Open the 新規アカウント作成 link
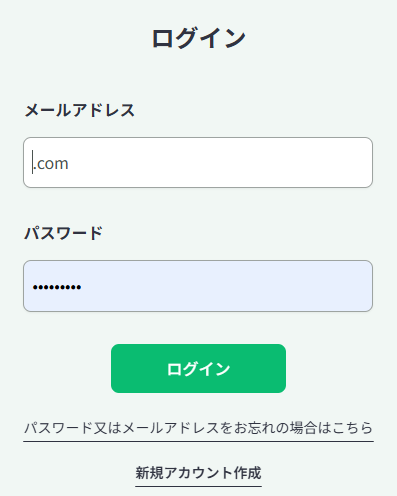 198,473
